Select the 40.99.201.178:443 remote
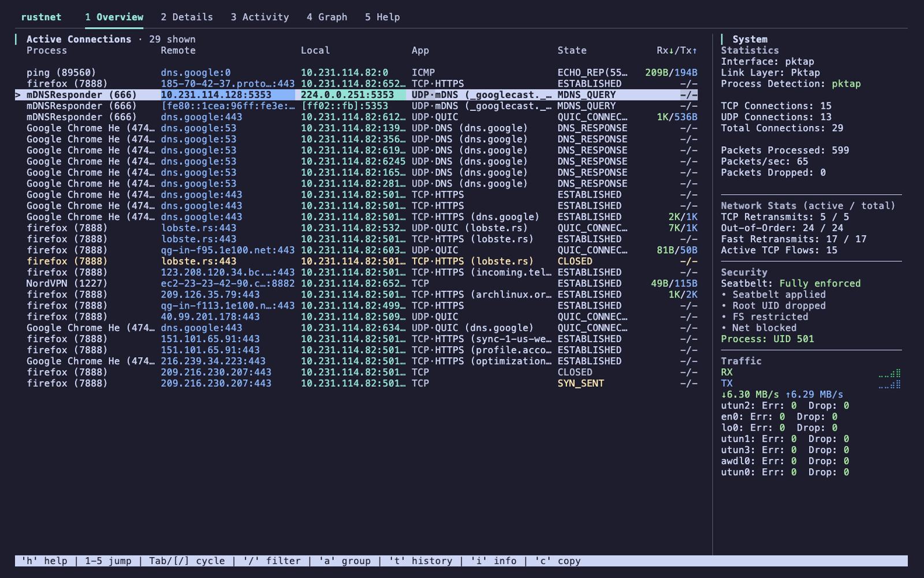 [210, 317]
